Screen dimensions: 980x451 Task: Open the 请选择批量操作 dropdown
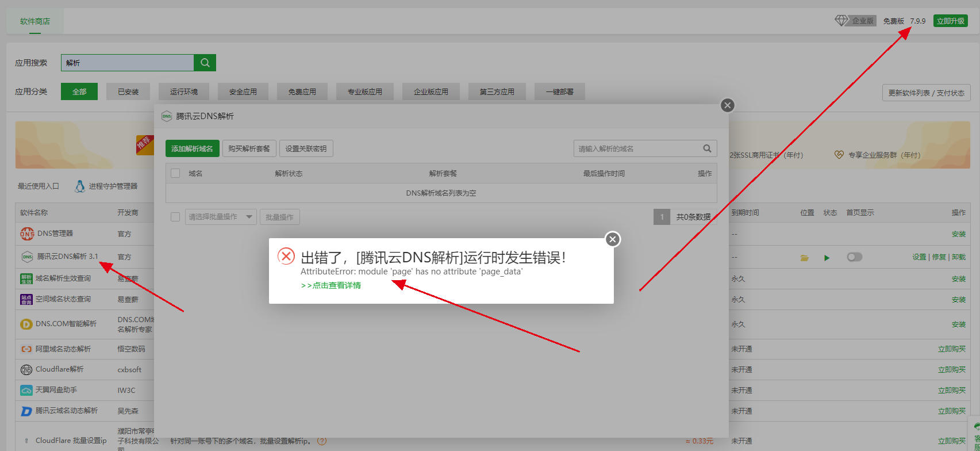[221, 217]
